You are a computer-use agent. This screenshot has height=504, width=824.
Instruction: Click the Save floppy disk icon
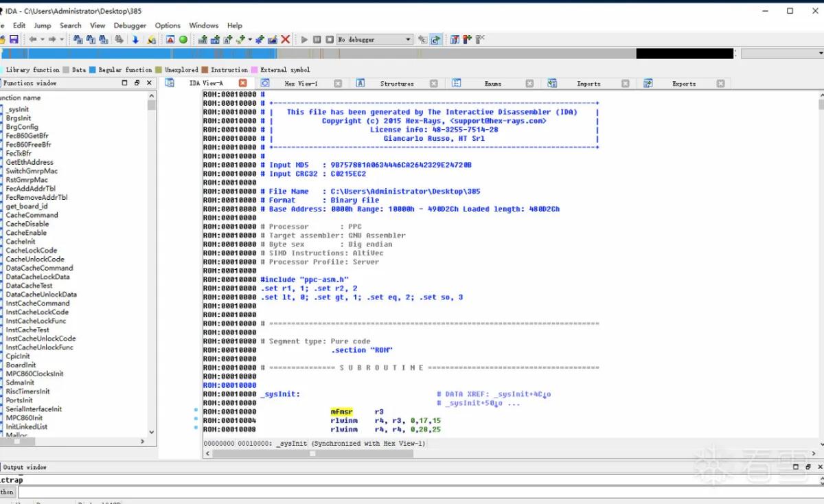(x=14, y=40)
